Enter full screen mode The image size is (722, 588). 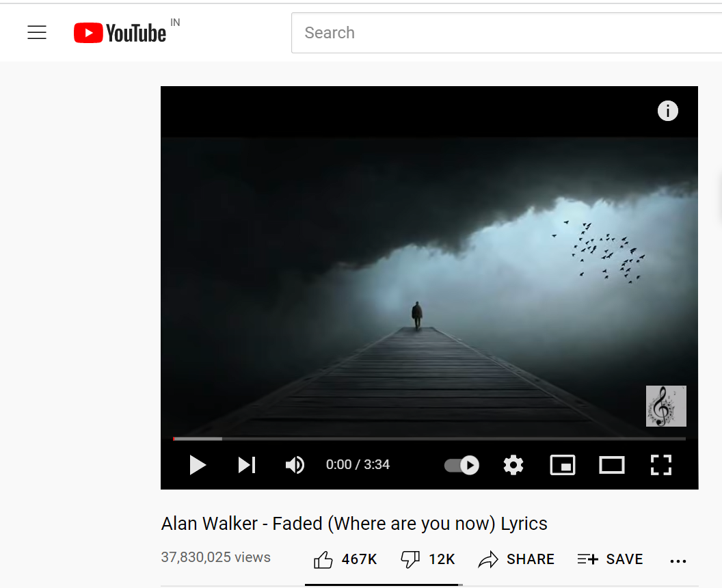coord(660,465)
